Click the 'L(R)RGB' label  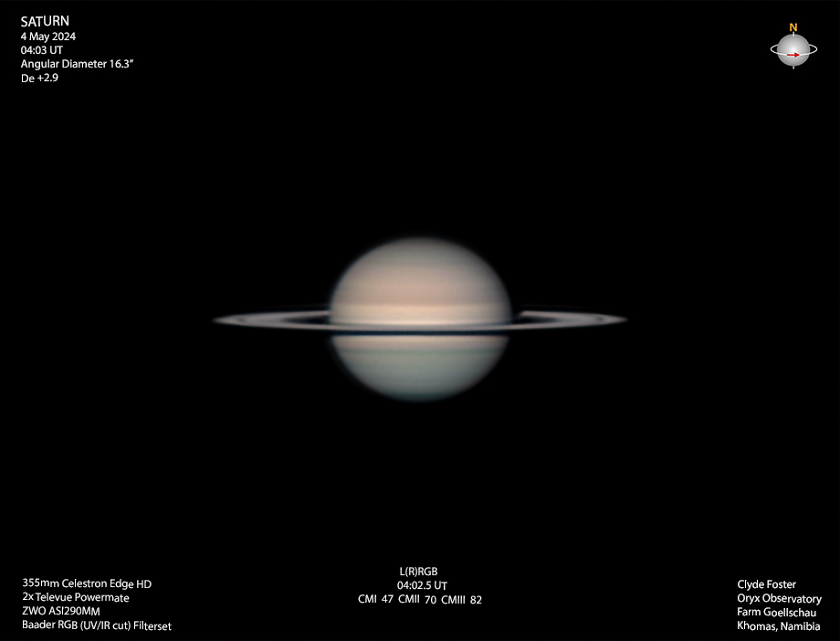(x=418, y=572)
